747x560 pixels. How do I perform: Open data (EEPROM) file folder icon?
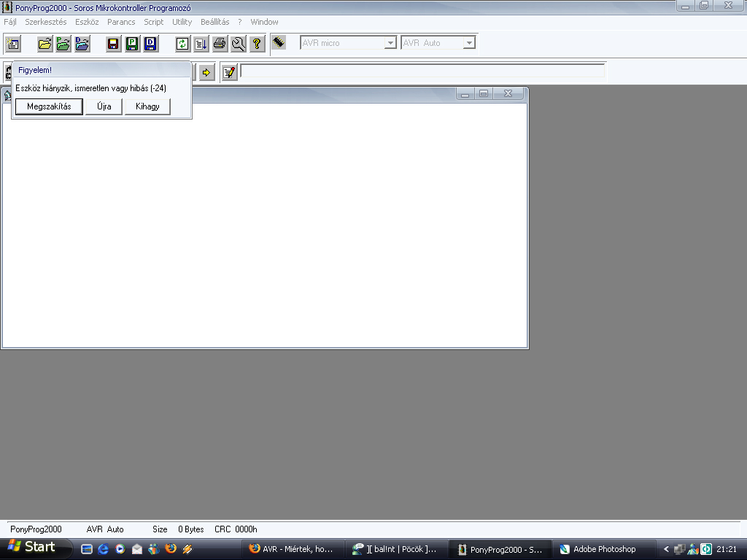[x=82, y=44]
